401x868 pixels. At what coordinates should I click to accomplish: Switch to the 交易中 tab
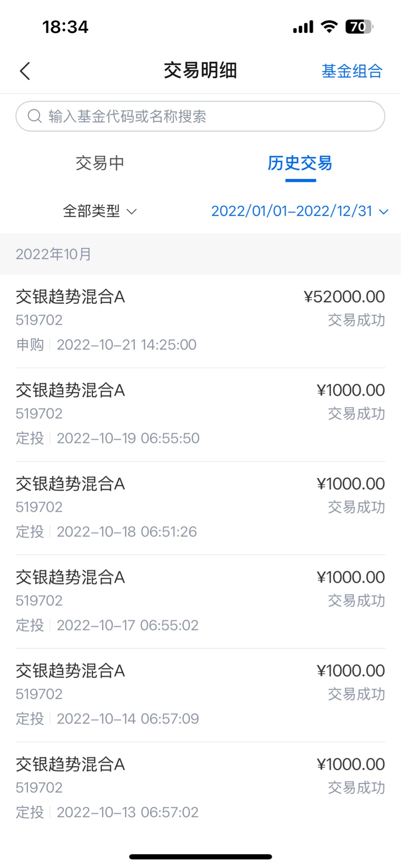pyautogui.click(x=100, y=163)
